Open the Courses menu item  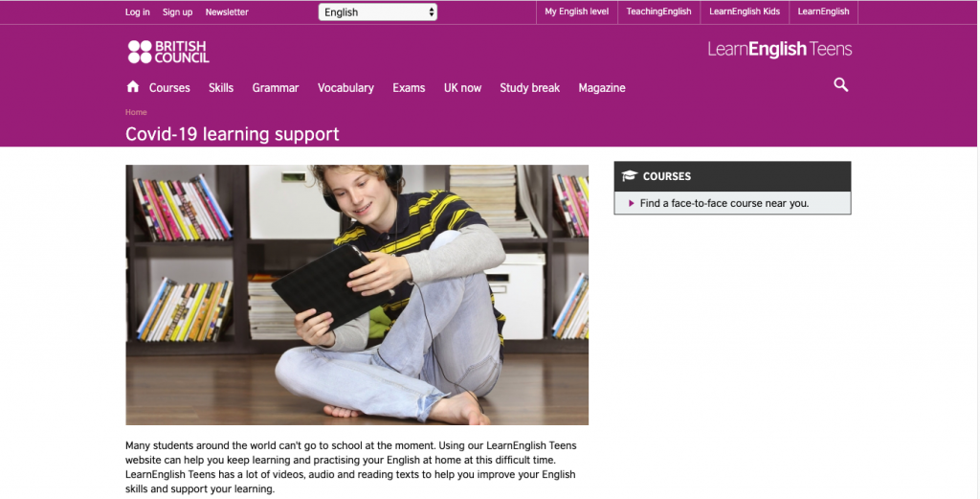(169, 88)
